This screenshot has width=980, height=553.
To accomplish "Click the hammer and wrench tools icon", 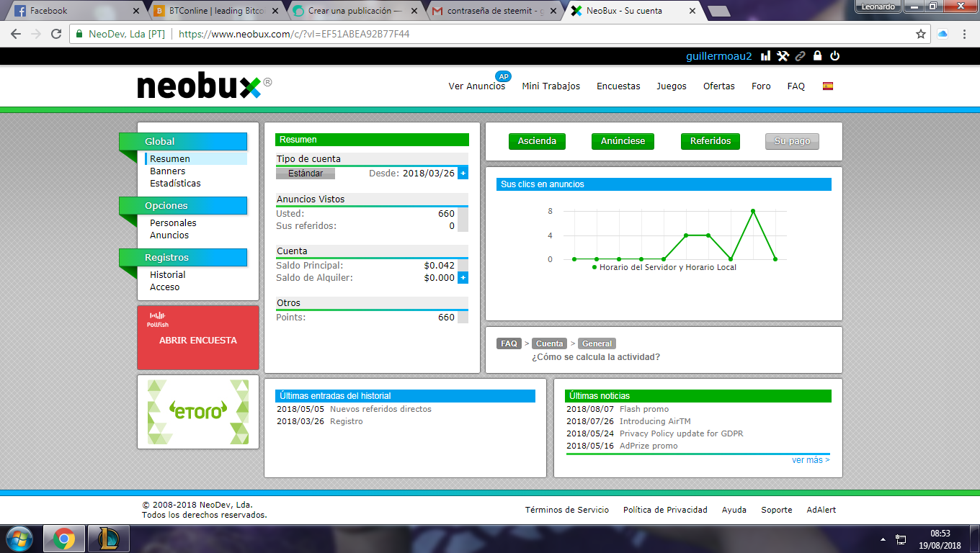I will pyautogui.click(x=783, y=55).
